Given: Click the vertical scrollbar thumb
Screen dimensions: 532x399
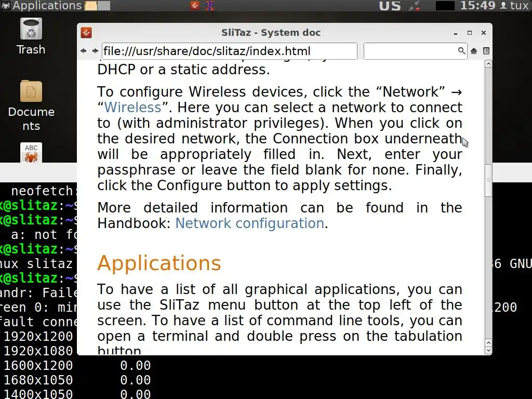Looking at the screenshot, I should [488, 180].
